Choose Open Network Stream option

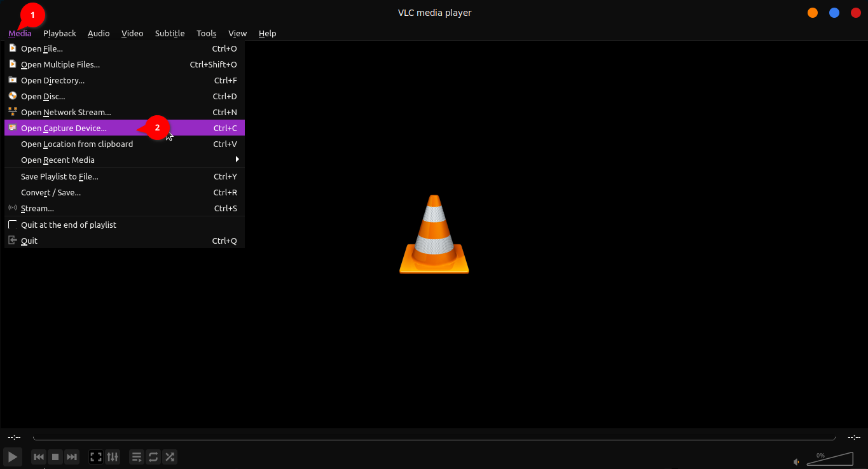[65, 112]
